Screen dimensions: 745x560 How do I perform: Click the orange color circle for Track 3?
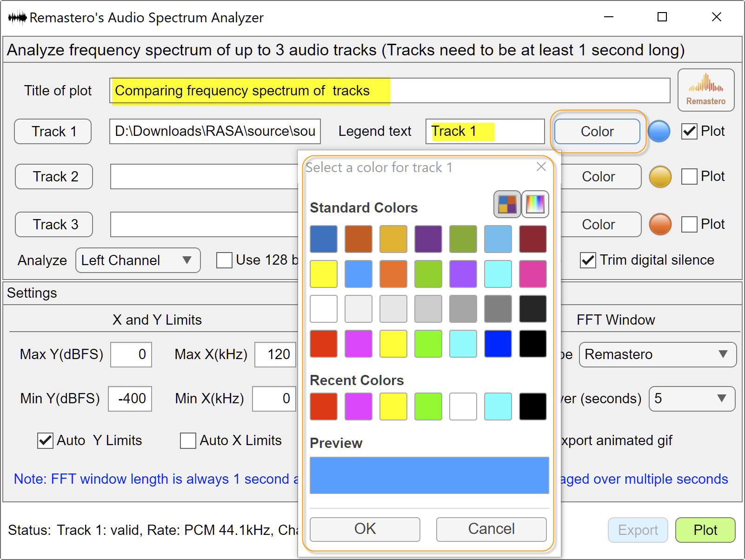[x=660, y=224]
